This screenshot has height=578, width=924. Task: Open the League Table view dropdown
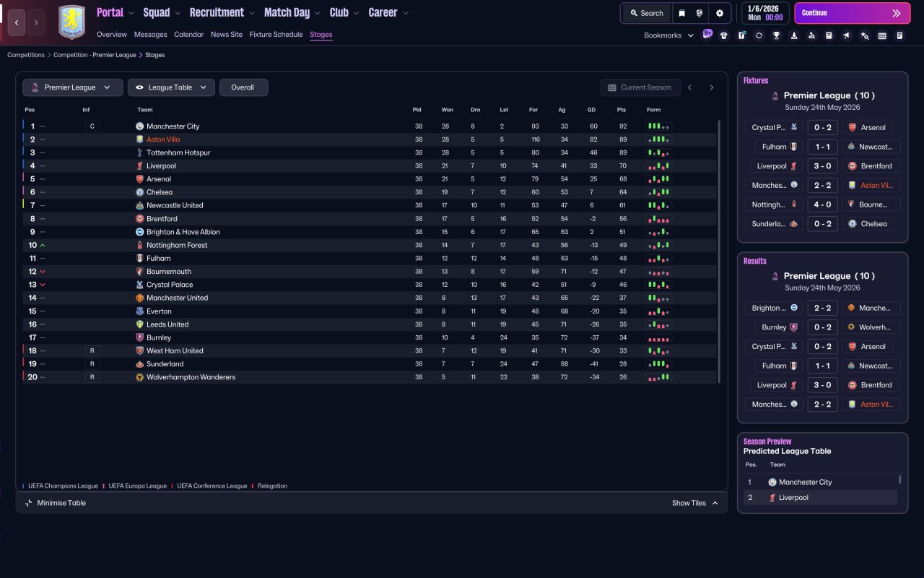[x=171, y=87]
